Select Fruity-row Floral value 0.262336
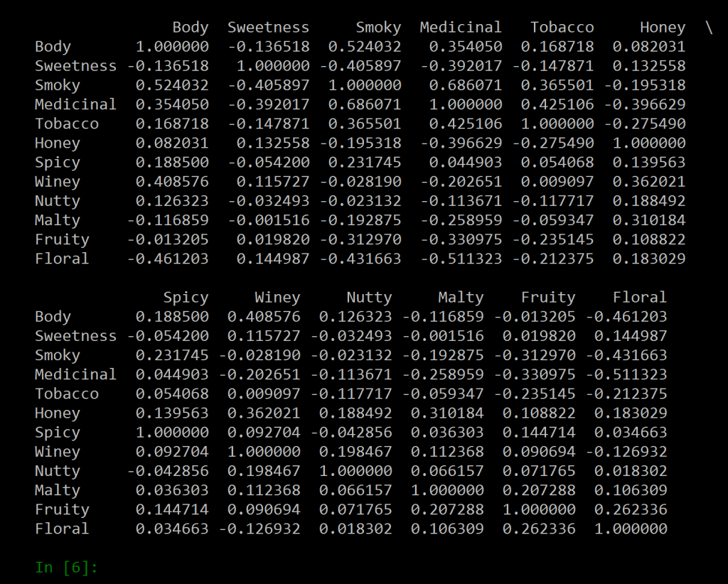The height and width of the screenshot is (584, 728). pos(631,509)
